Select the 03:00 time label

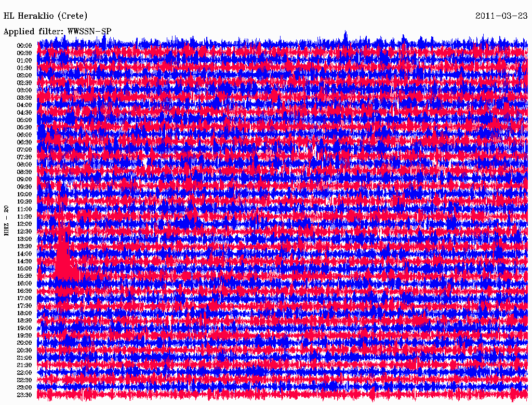tap(24, 90)
